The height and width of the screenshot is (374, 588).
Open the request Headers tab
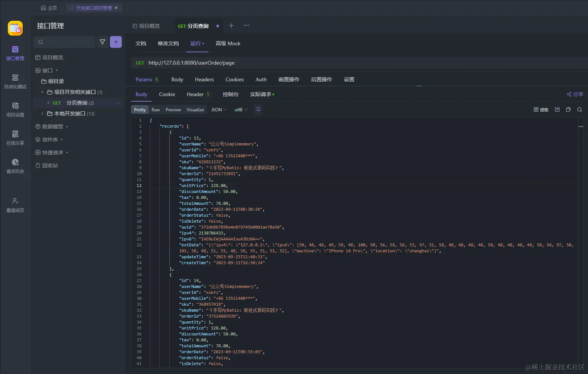tap(204, 79)
